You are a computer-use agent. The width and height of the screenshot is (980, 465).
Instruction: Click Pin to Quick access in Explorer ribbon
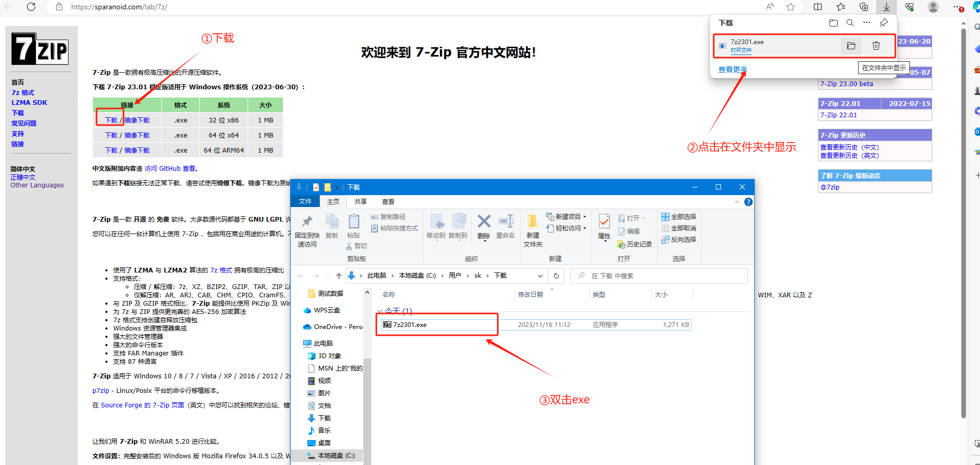[307, 231]
